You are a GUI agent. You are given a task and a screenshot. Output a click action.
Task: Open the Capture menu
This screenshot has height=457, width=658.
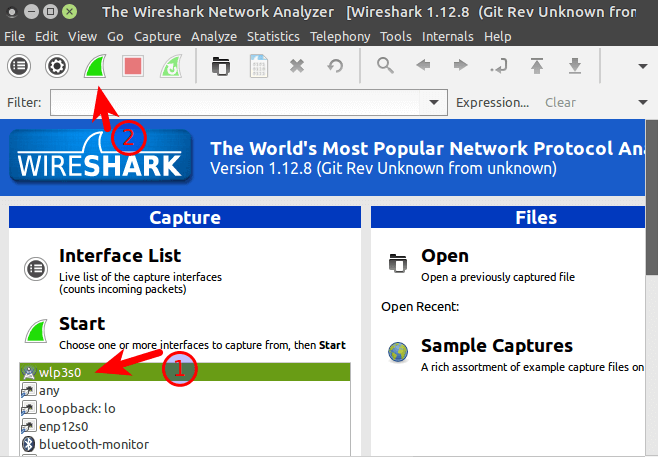[157, 36]
